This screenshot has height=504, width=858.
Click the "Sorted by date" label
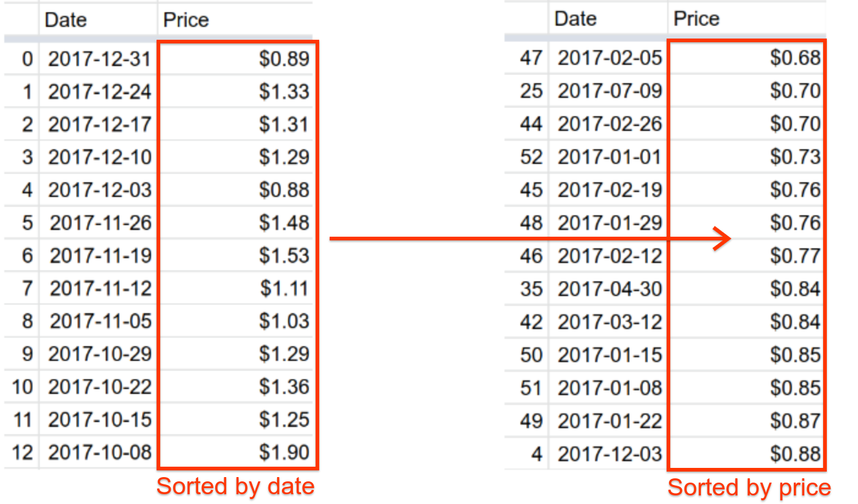235,486
